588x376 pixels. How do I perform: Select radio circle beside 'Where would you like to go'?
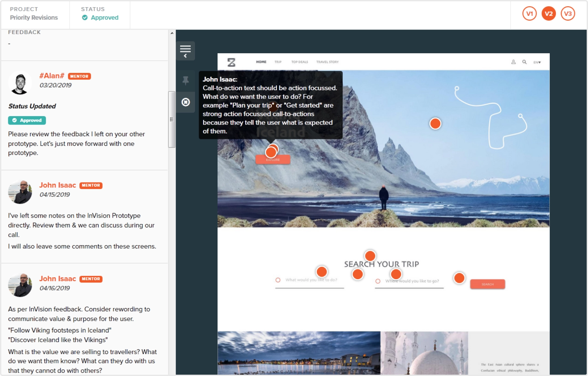pos(378,281)
